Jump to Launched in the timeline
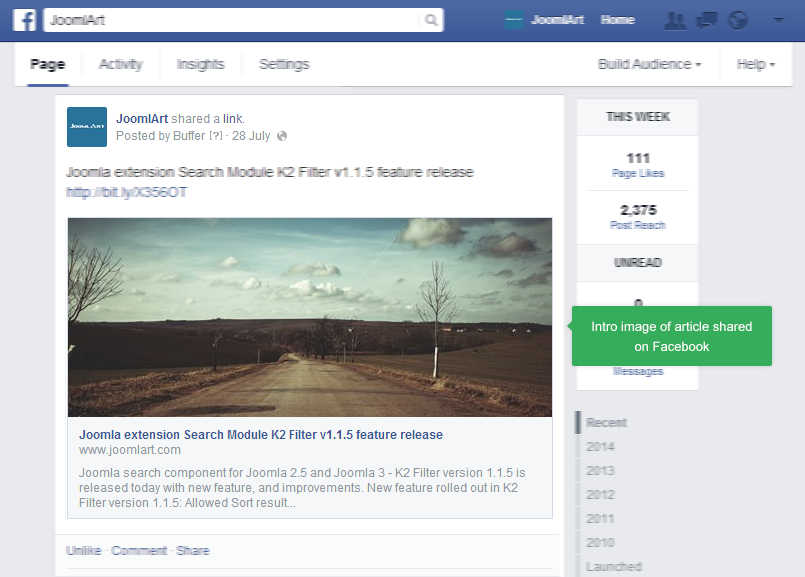 [x=614, y=567]
